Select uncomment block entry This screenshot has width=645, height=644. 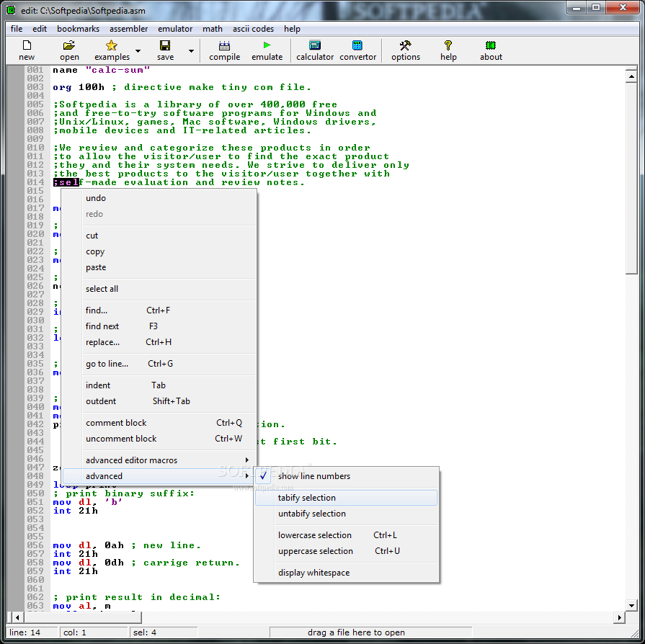tap(159, 439)
